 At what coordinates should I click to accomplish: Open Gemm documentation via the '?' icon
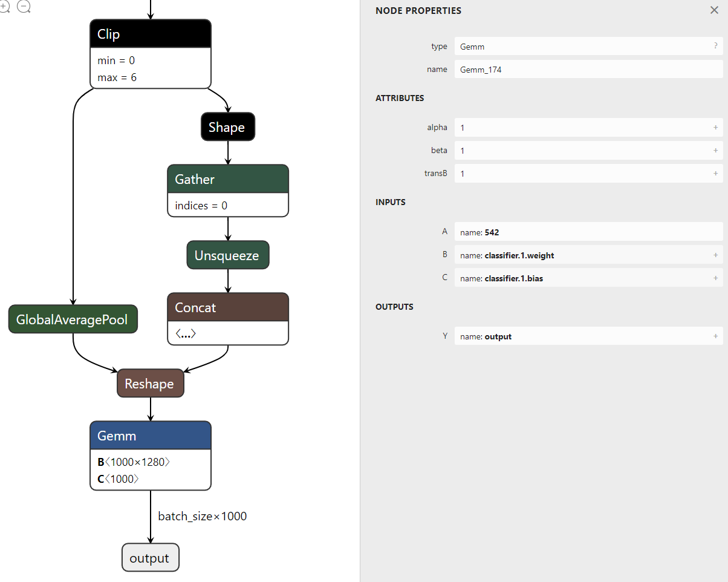point(715,46)
